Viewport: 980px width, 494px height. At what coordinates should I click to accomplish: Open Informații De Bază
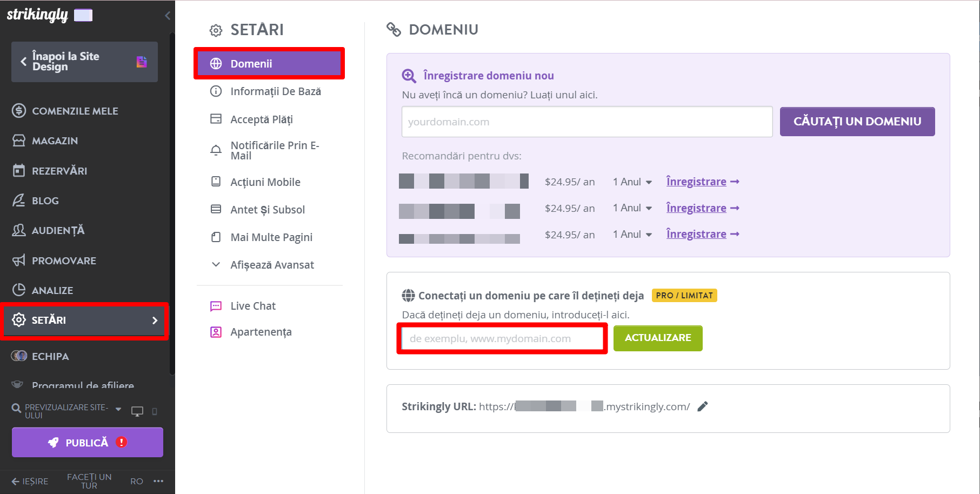(x=276, y=91)
